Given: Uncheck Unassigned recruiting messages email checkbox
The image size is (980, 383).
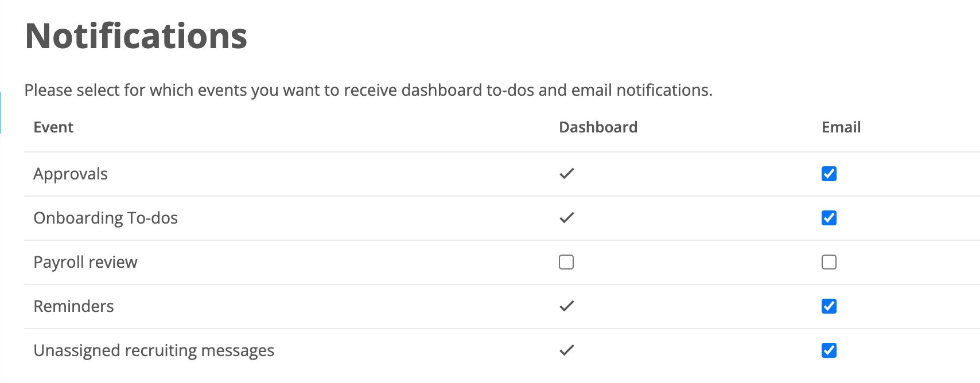Looking at the screenshot, I should pos(829,350).
